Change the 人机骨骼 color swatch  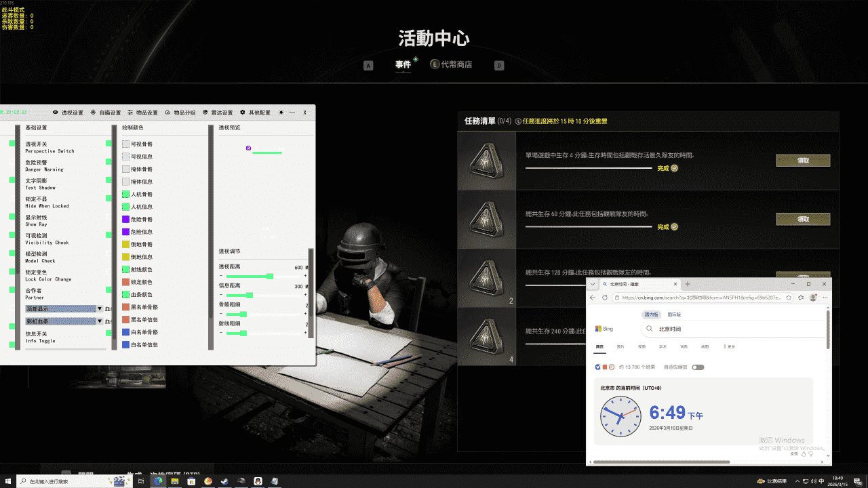[125, 195]
